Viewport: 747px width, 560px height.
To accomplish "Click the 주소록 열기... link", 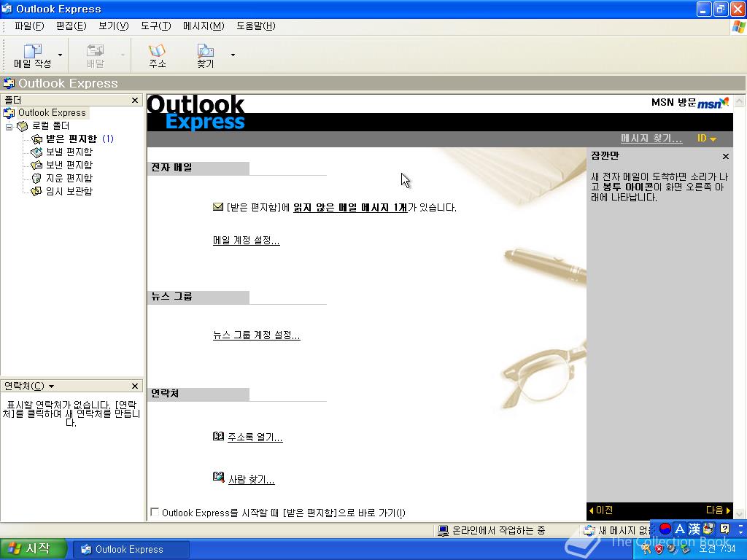I will coord(255,437).
